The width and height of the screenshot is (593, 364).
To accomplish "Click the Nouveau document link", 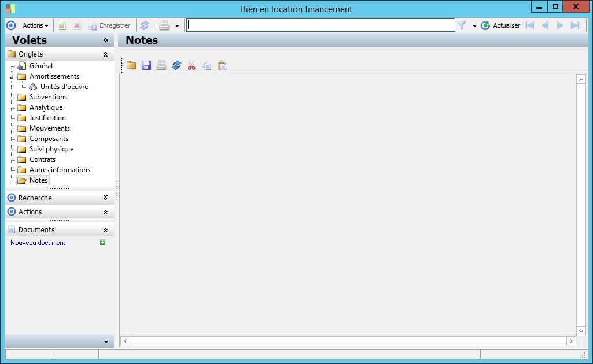I will point(38,243).
